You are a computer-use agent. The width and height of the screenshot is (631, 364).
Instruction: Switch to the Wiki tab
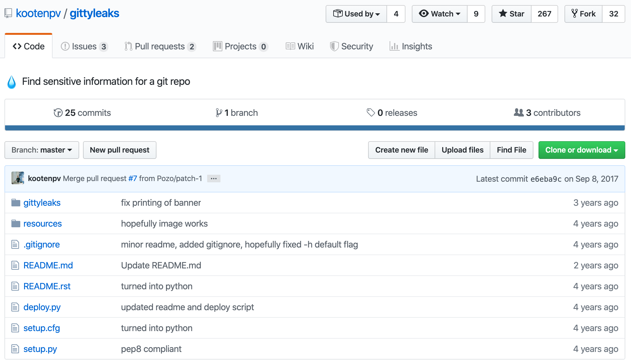300,46
